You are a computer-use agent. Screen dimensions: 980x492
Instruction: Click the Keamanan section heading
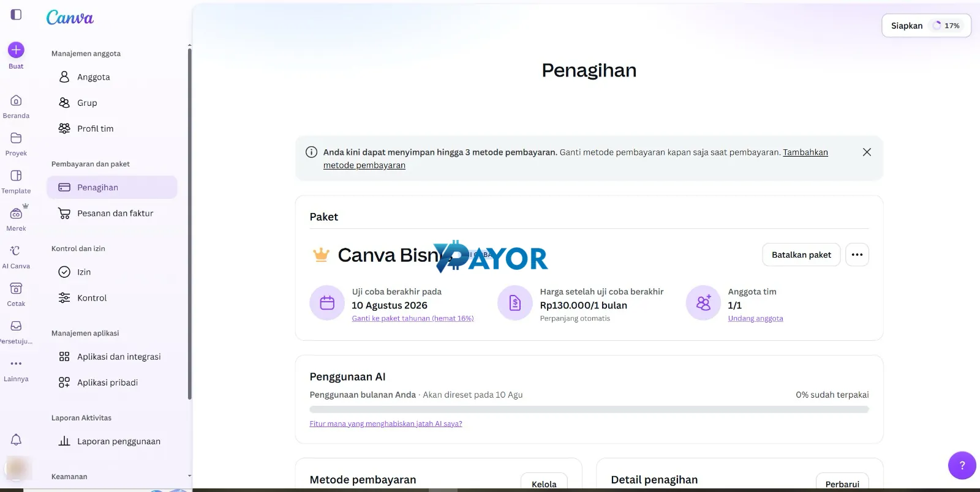click(69, 477)
